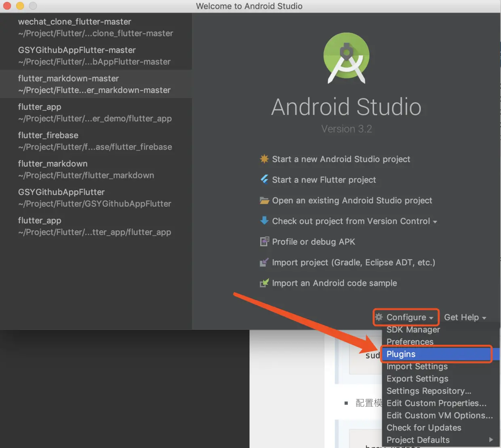Click the Version 3.2 label

[x=346, y=129]
